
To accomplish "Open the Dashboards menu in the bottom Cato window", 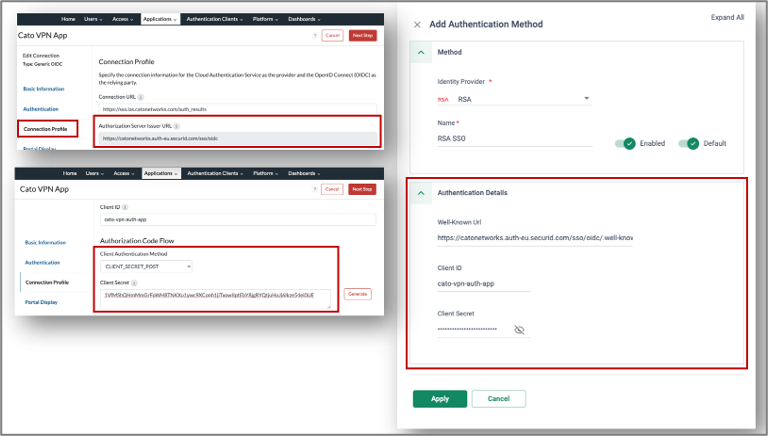I will click(x=304, y=173).
